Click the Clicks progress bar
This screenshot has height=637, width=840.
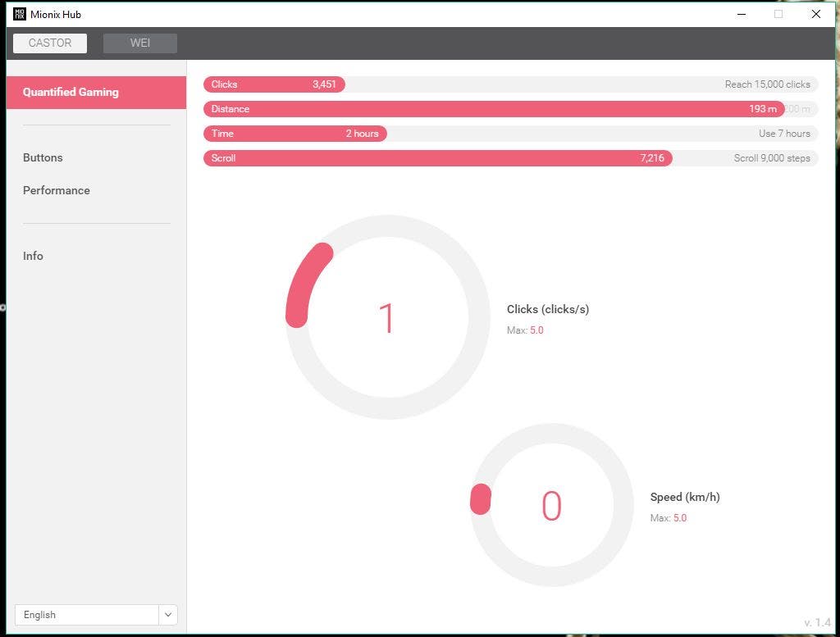274,84
